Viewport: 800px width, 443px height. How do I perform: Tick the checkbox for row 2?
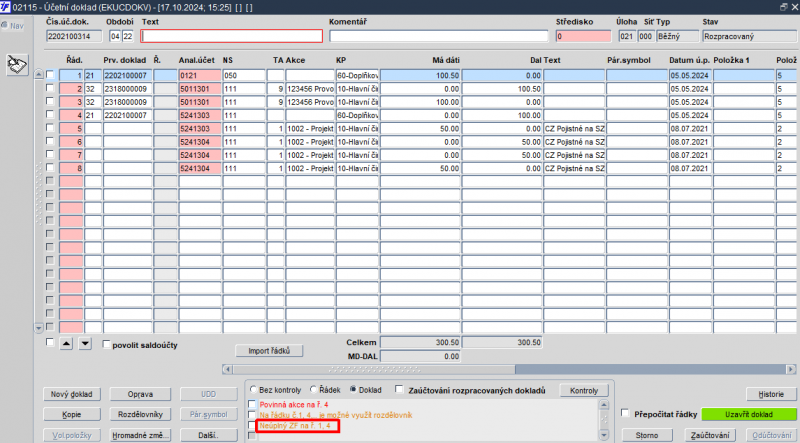click(x=50, y=88)
